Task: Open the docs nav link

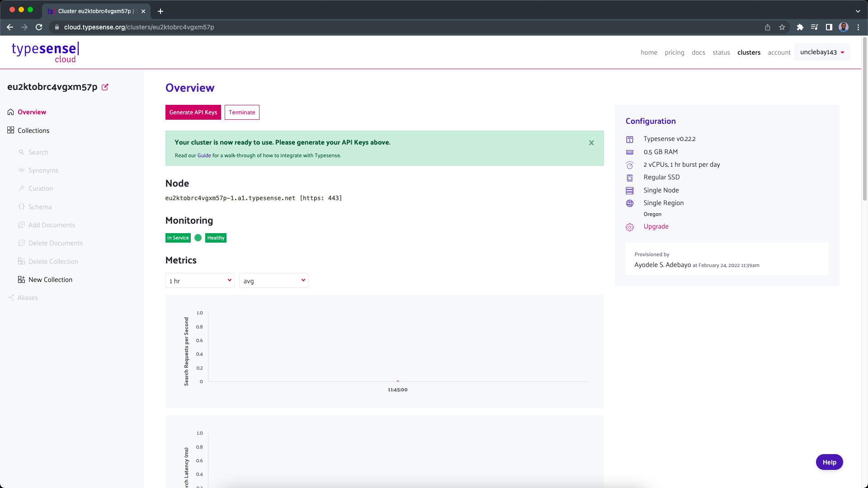Action: 698,52
